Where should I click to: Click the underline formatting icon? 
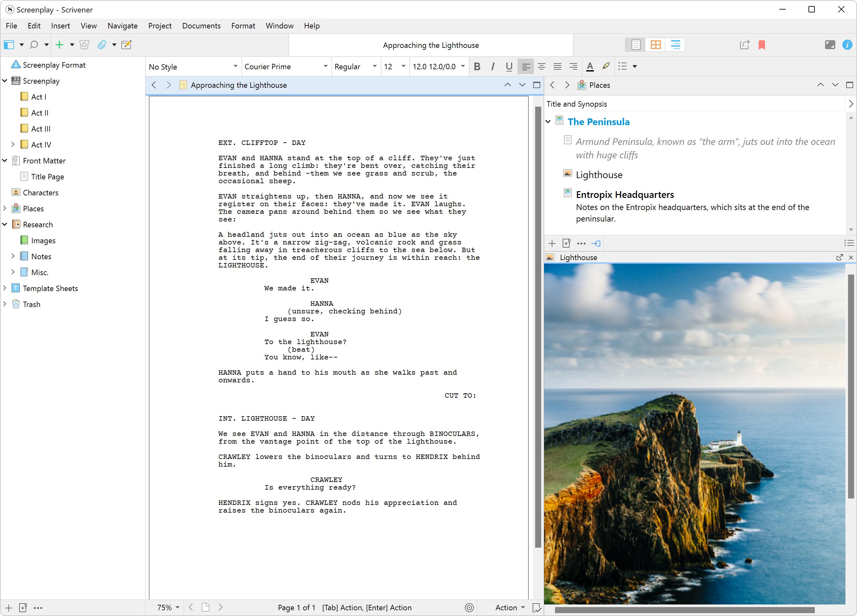coord(508,66)
